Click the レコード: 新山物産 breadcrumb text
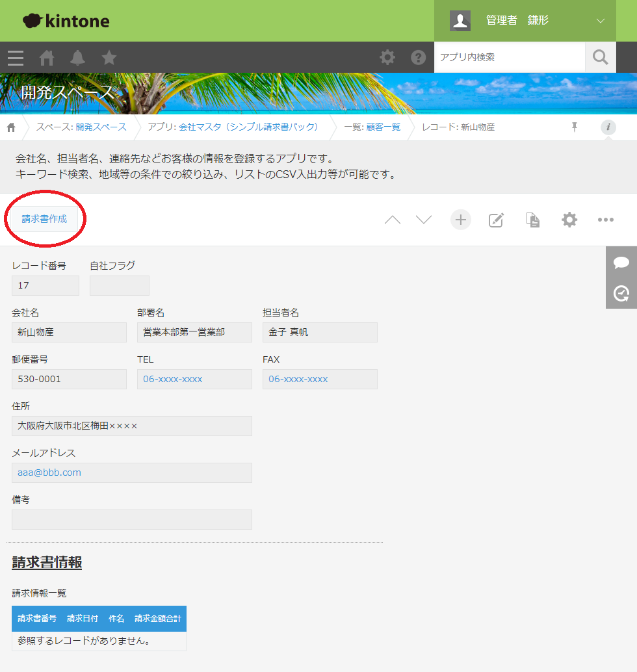 point(458,127)
